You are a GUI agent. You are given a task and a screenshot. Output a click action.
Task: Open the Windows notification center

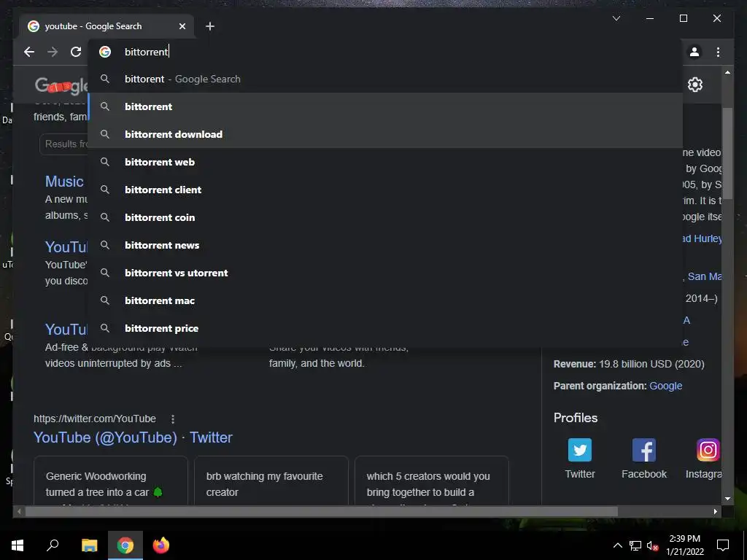723,545
